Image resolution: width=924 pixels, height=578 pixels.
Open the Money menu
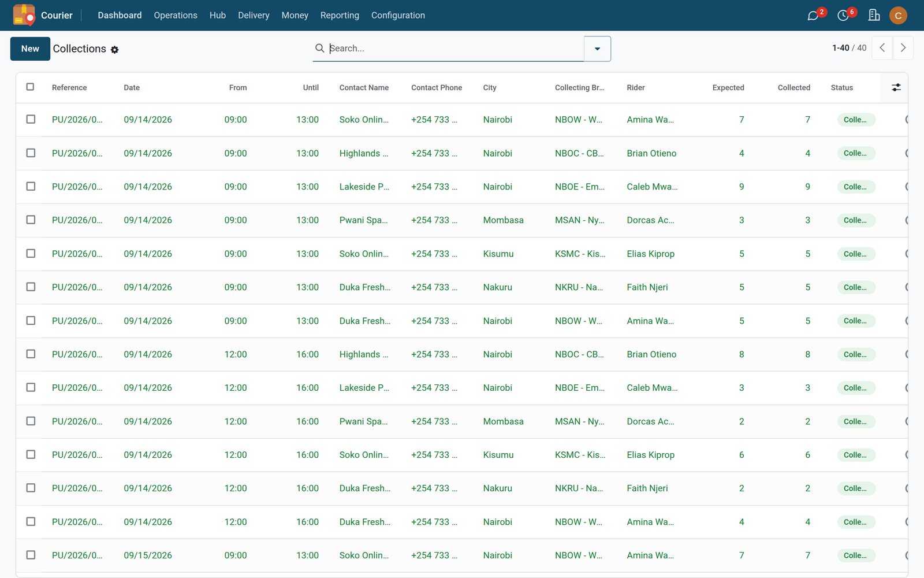pos(295,15)
